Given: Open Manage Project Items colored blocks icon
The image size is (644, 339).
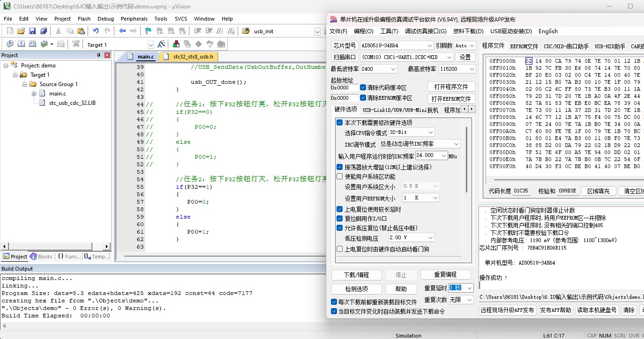Looking at the screenshot, I should (x=176, y=44).
